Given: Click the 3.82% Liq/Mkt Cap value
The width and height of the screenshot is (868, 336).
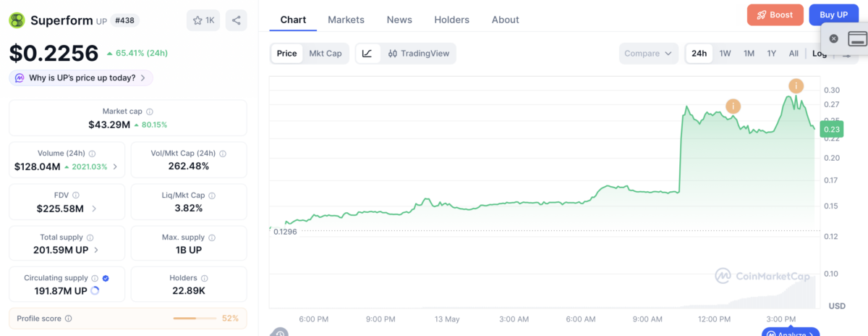Looking at the screenshot, I should tap(189, 209).
